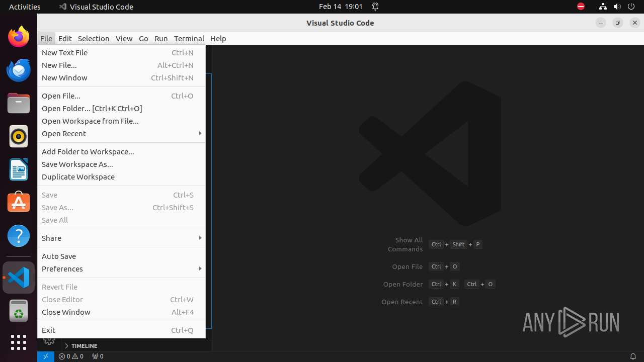644x362 pixels.
Task: Click the Activities button
Action: (x=25, y=7)
